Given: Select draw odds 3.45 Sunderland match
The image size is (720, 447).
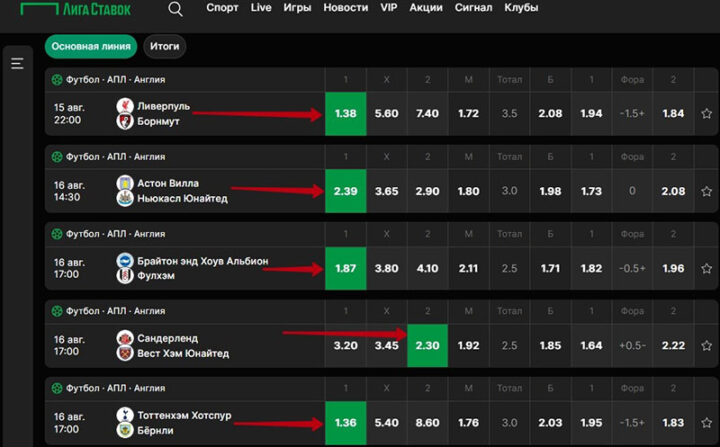Looking at the screenshot, I should 386,345.
